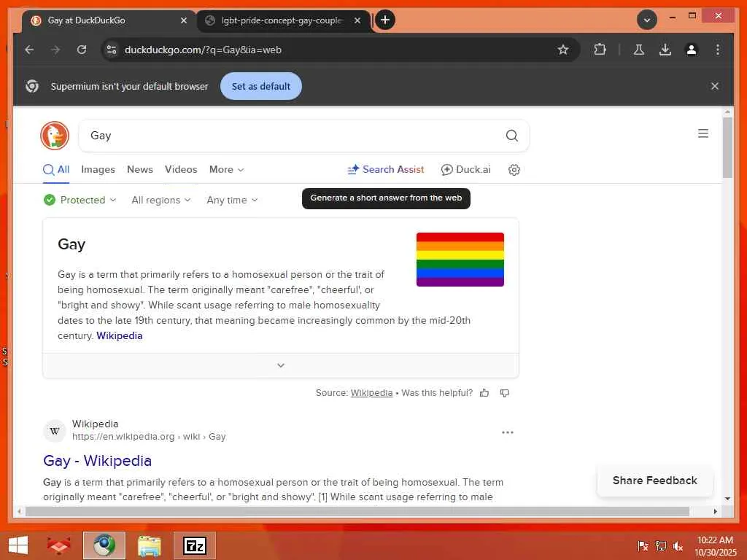This screenshot has width=747, height=560.
Task: Open the Extensions puzzle icon
Action: tap(600, 50)
